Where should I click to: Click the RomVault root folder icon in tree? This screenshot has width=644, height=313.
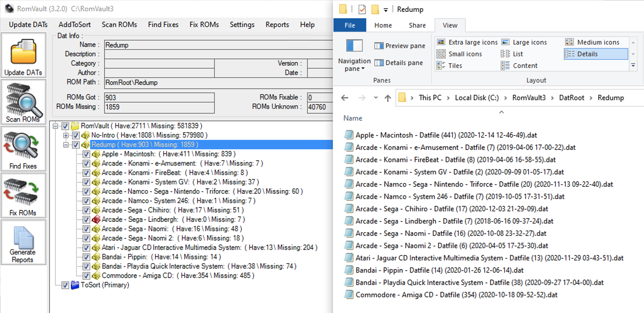[x=75, y=126]
